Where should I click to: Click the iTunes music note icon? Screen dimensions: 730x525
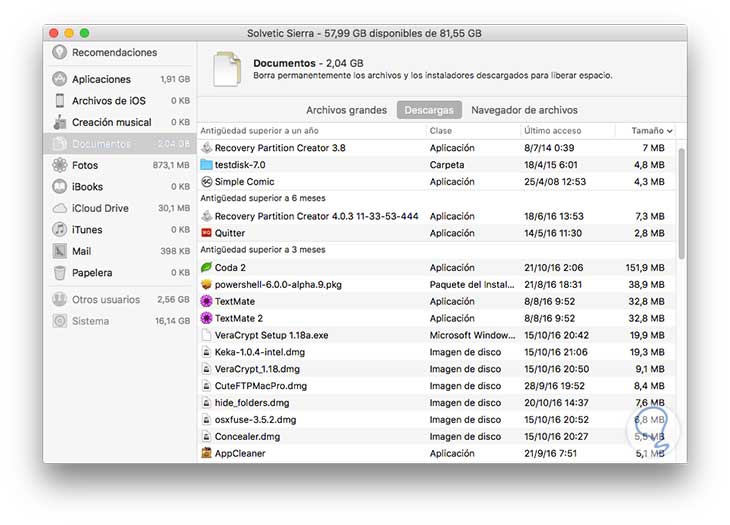click(x=60, y=229)
